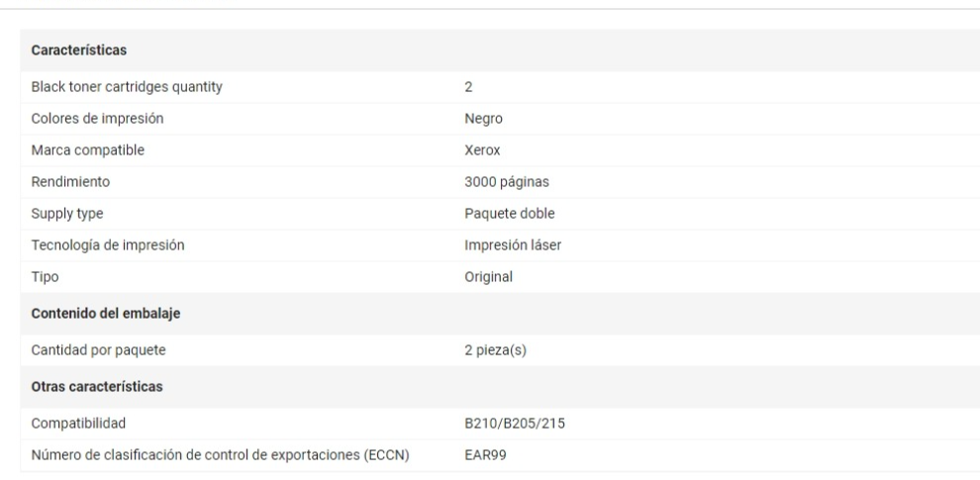The height and width of the screenshot is (480, 980).
Task: Click the Tipo row label
Action: [45, 277]
